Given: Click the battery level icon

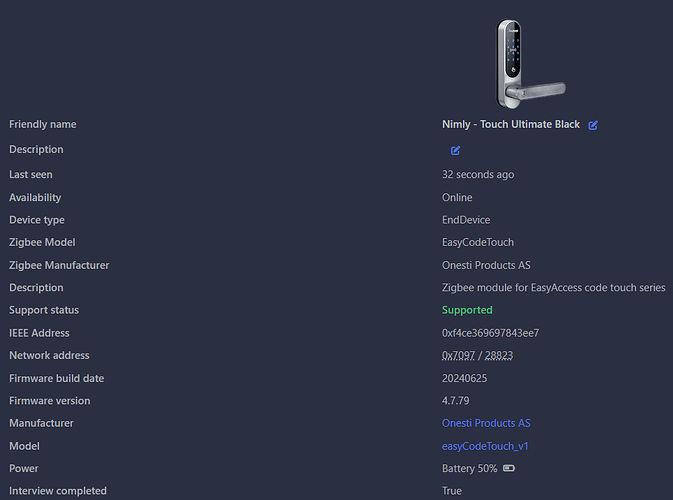Looking at the screenshot, I should tap(509, 468).
